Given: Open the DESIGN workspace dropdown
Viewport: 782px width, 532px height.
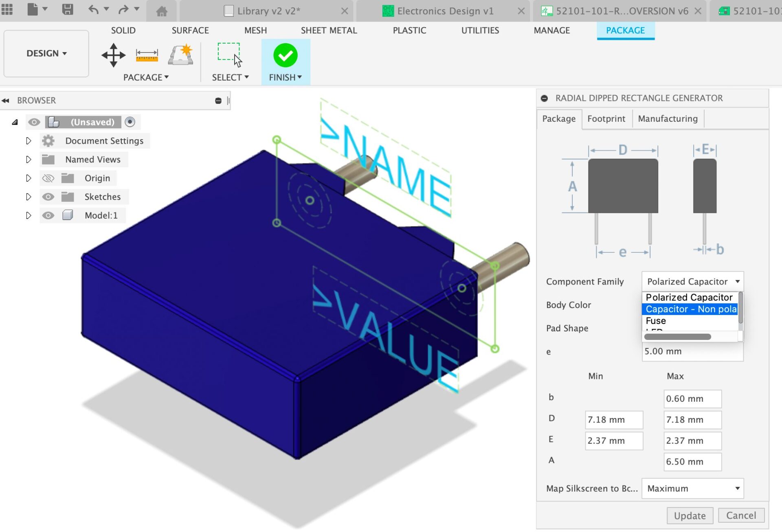Looking at the screenshot, I should click(x=46, y=53).
